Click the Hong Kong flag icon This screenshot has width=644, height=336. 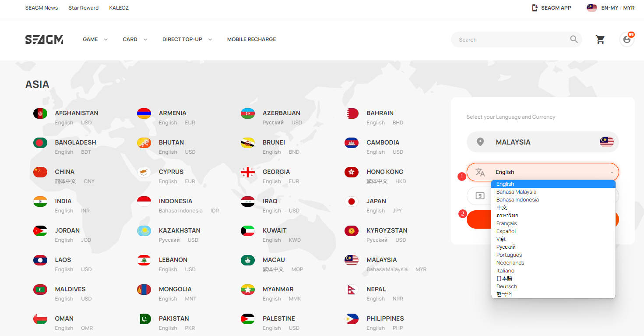click(x=352, y=172)
